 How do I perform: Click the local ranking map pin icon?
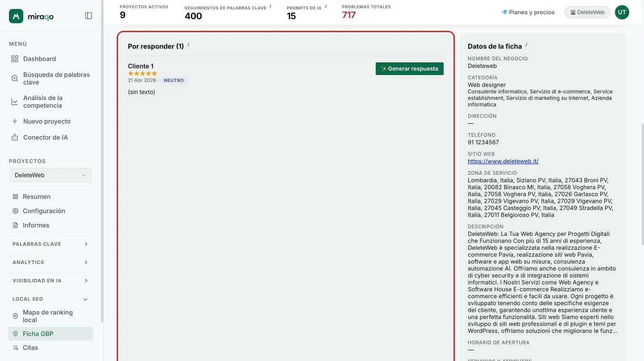[x=16, y=316]
